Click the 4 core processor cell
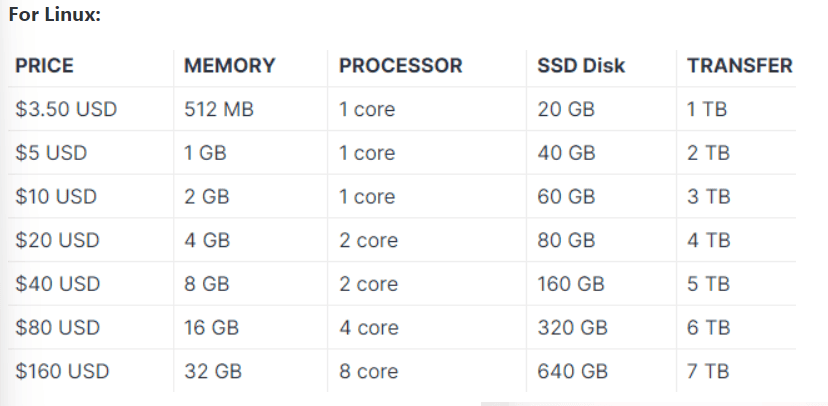Image resolution: width=828 pixels, height=406 pixels. (369, 328)
